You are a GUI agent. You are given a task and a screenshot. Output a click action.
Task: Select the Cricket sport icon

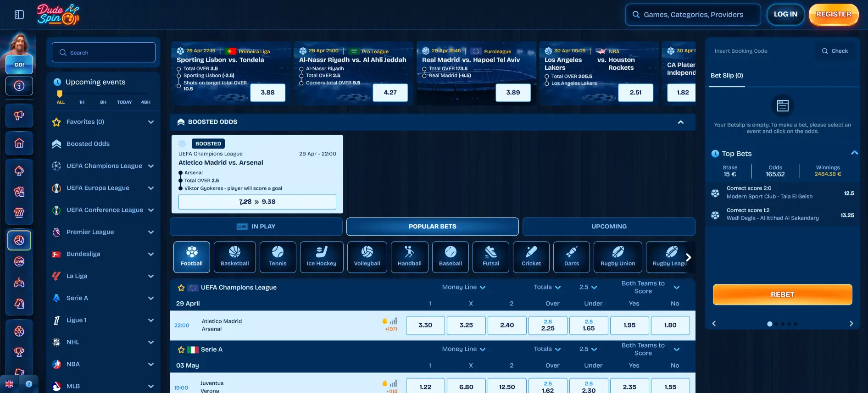(531, 257)
